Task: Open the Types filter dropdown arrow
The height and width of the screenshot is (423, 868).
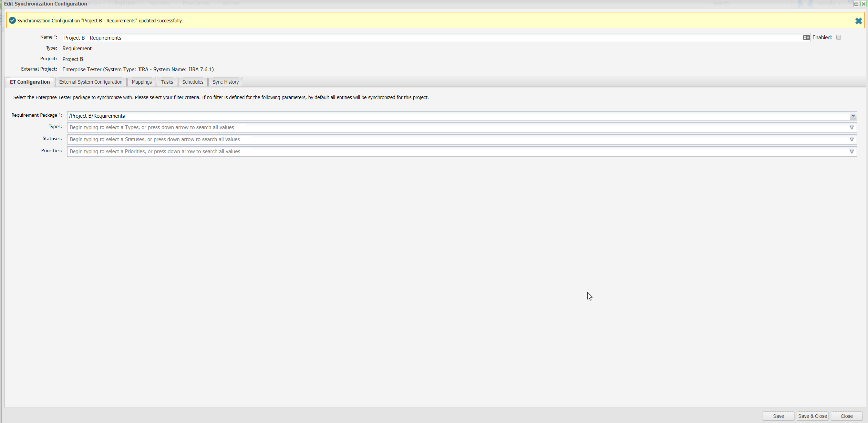Action: click(851, 128)
